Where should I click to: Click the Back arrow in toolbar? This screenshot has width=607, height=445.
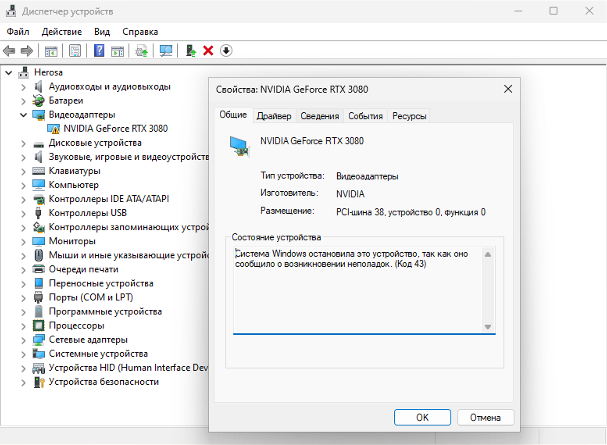(x=9, y=51)
